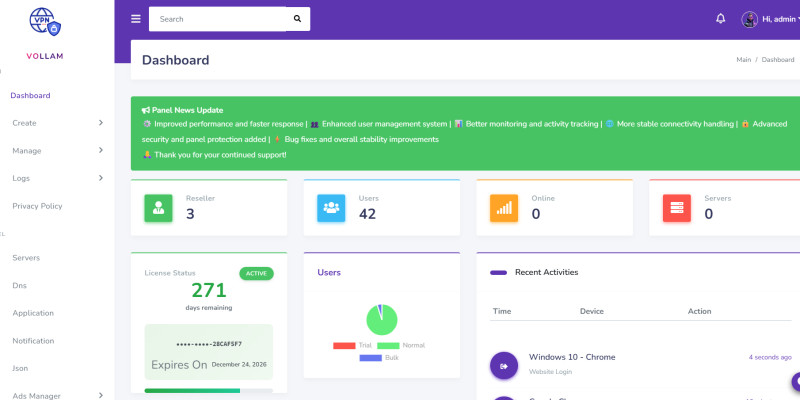The height and width of the screenshot is (400, 800).
Task: Click the Vollam VPN logo
Action: pyautogui.click(x=45, y=24)
